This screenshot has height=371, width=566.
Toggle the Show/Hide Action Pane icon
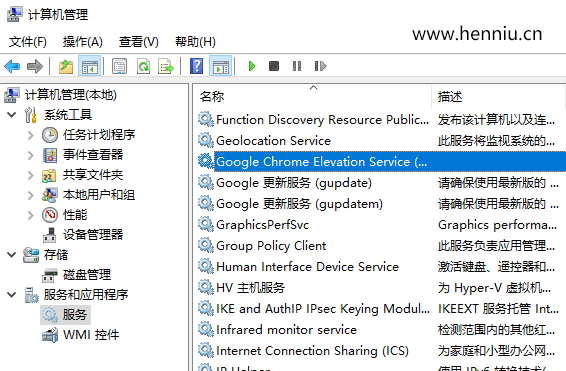tap(221, 66)
